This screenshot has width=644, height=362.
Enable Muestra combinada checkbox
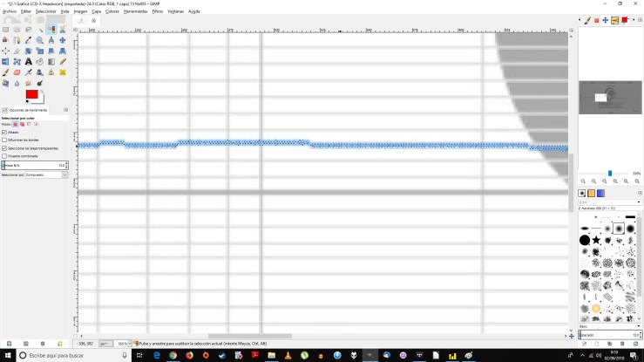click(x=4, y=156)
